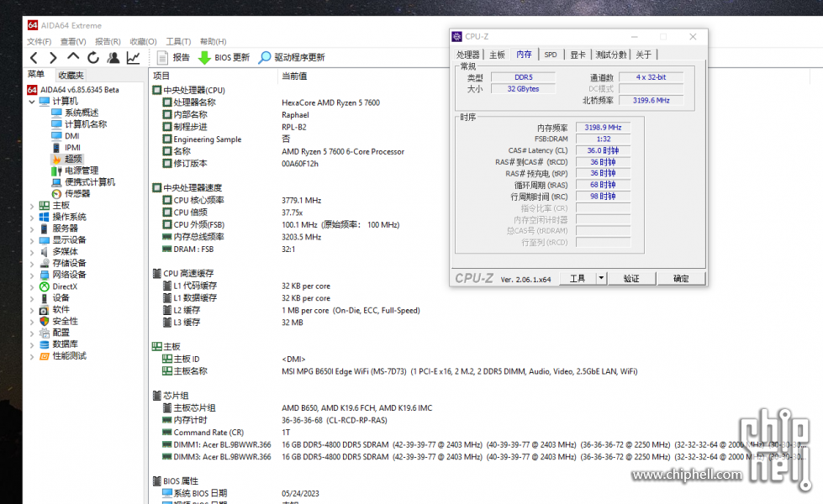Switch to 主板 tab in CPU-Z
Screen dimensions: 823x504
pyautogui.click(x=497, y=55)
